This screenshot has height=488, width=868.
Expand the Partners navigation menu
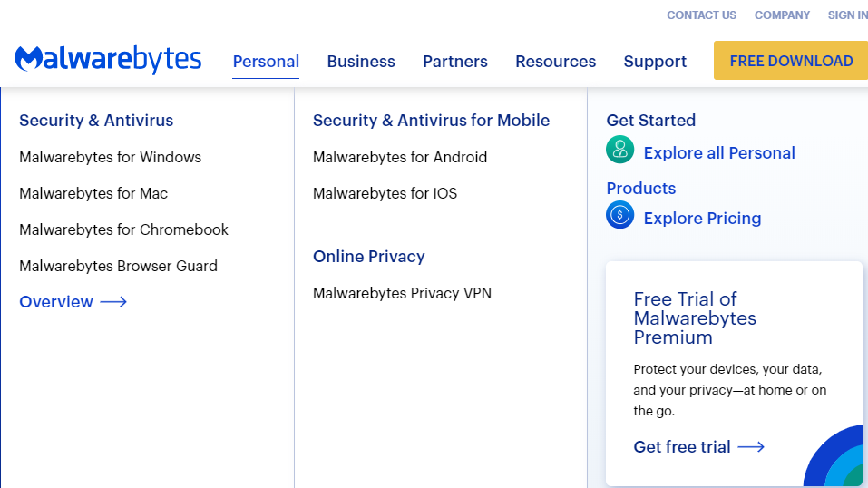[x=455, y=62]
